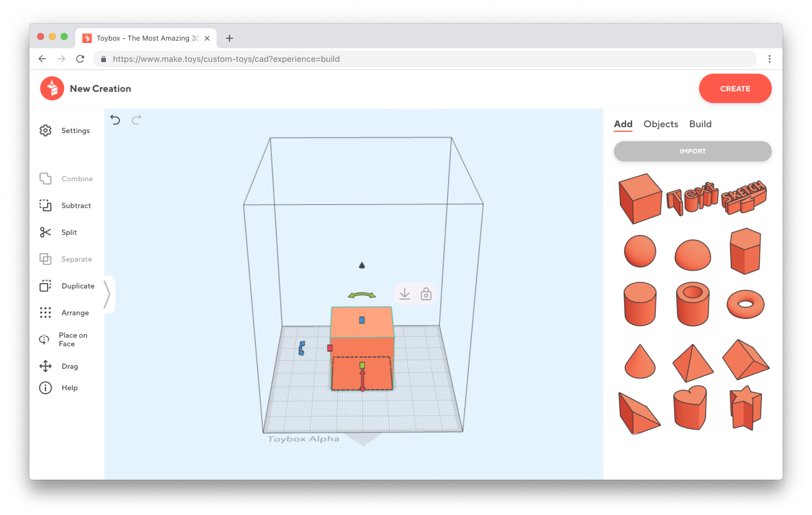Add a half-sphere dome shape

click(693, 255)
